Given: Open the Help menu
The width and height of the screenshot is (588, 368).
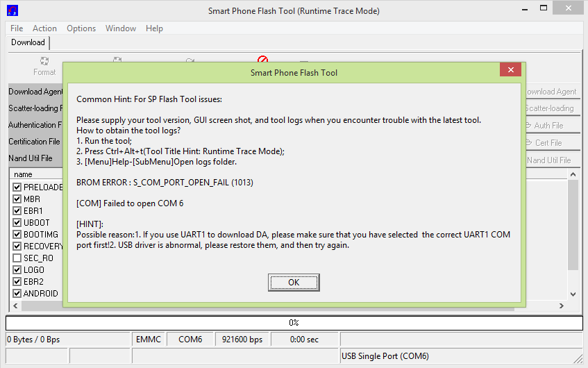Looking at the screenshot, I should click(154, 28).
